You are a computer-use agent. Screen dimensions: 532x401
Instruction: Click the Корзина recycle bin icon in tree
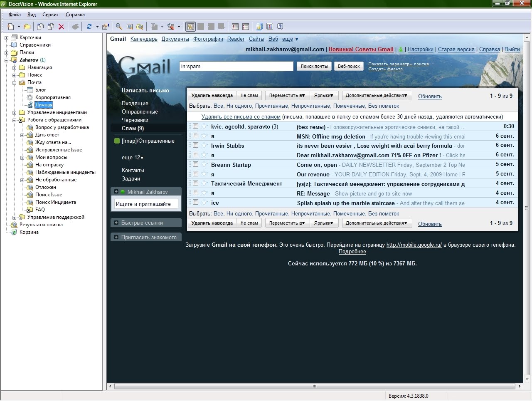coord(14,232)
